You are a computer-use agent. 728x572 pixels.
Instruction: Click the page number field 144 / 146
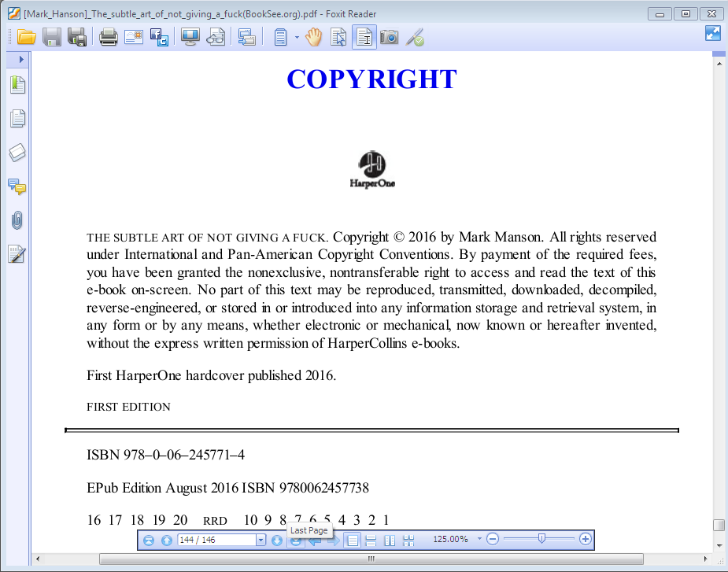pyautogui.click(x=216, y=540)
